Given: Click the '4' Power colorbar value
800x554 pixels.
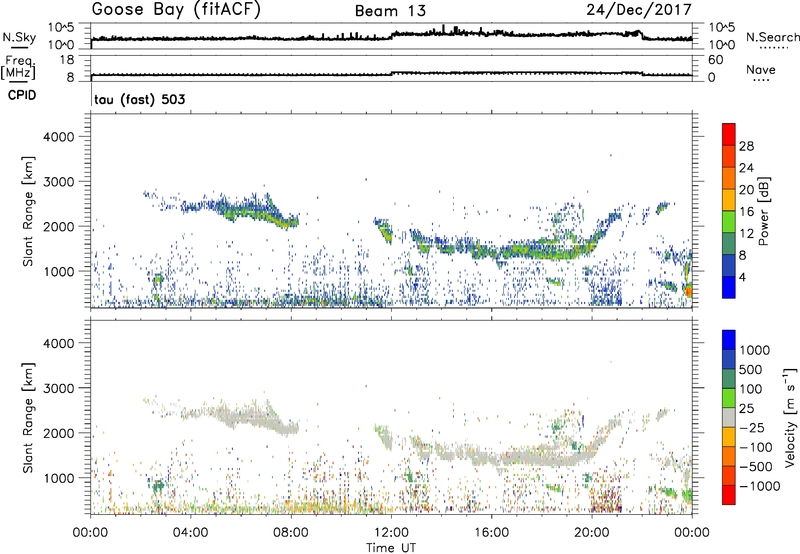Looking at the screenshot, I should point(742,277).
